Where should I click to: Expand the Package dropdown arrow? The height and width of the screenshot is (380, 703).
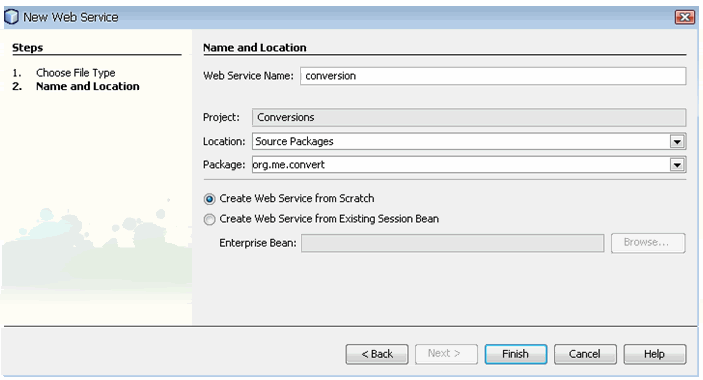coord(677,165)
